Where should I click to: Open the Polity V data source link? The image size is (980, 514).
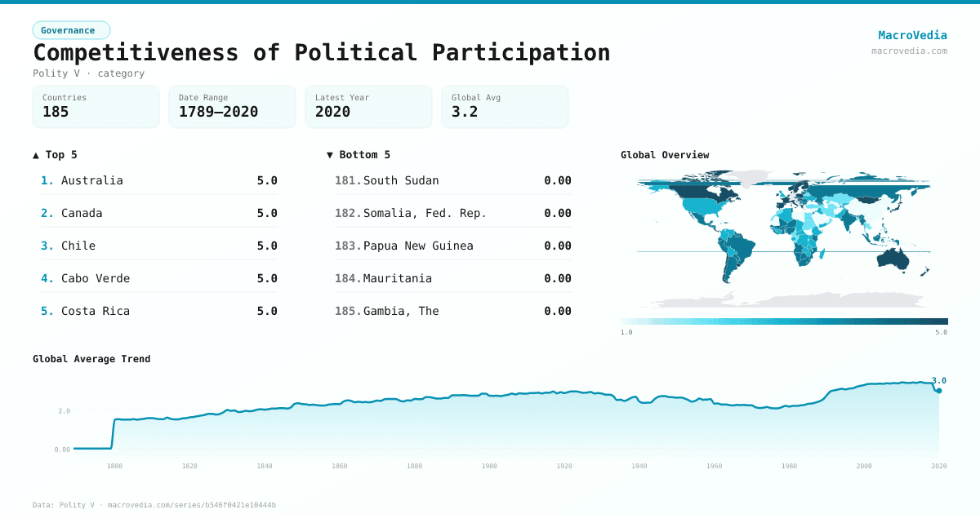tap(77, 505)
